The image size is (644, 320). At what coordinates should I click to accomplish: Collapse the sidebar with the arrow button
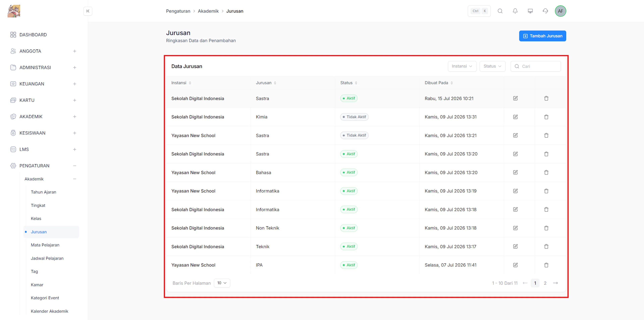tap(88, 11)
